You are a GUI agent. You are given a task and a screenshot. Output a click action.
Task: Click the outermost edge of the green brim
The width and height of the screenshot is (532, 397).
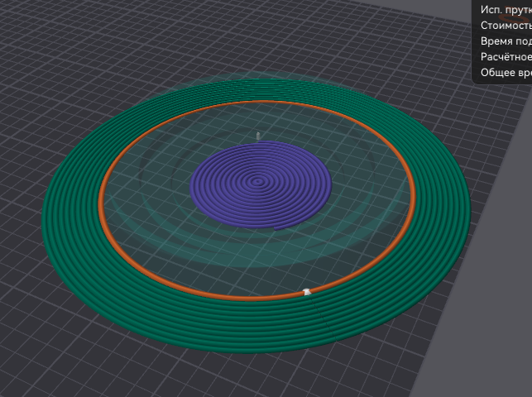tap(44, 222)
